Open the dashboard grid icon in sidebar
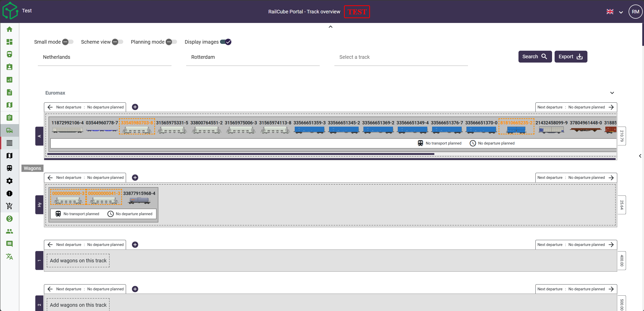This screenshot has height=311, width=644. tap(9, 42)
